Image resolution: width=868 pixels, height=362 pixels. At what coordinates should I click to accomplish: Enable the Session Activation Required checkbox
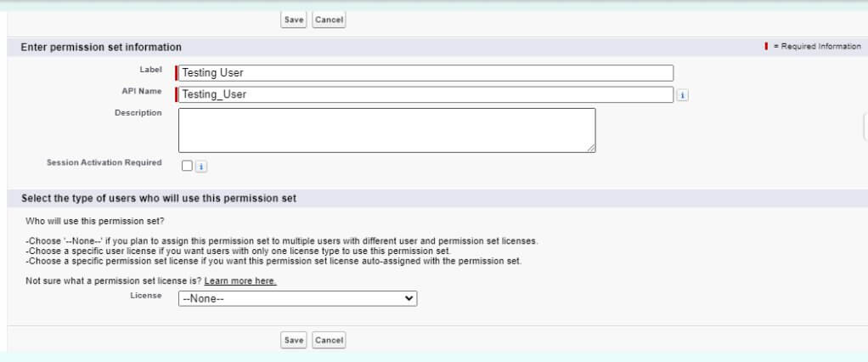187,167
